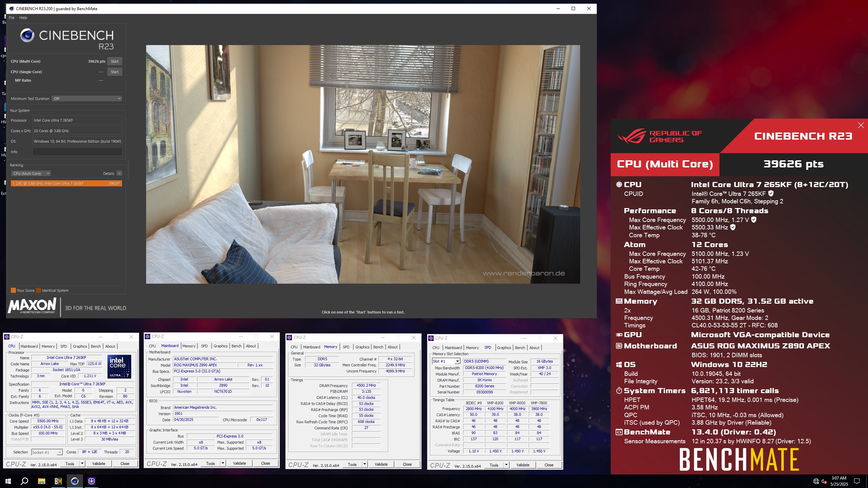Open the Socket #1 selection dropdown

[x=47, y=452]
